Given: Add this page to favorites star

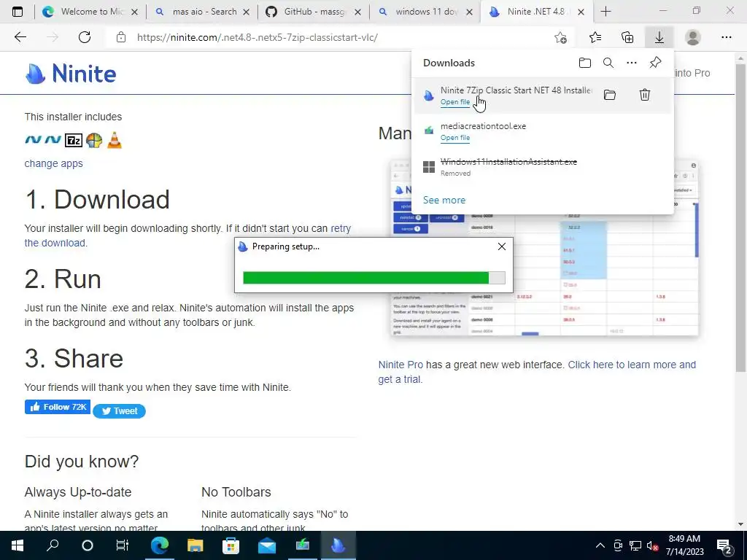Looking at the screenshot, I should click(x=561, y=37).
